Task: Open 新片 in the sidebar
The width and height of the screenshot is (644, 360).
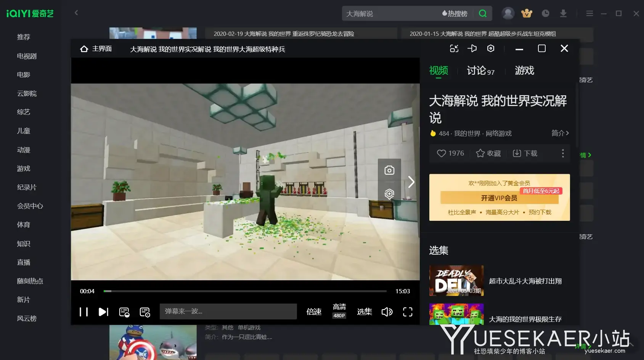Action: coord(24,300)
